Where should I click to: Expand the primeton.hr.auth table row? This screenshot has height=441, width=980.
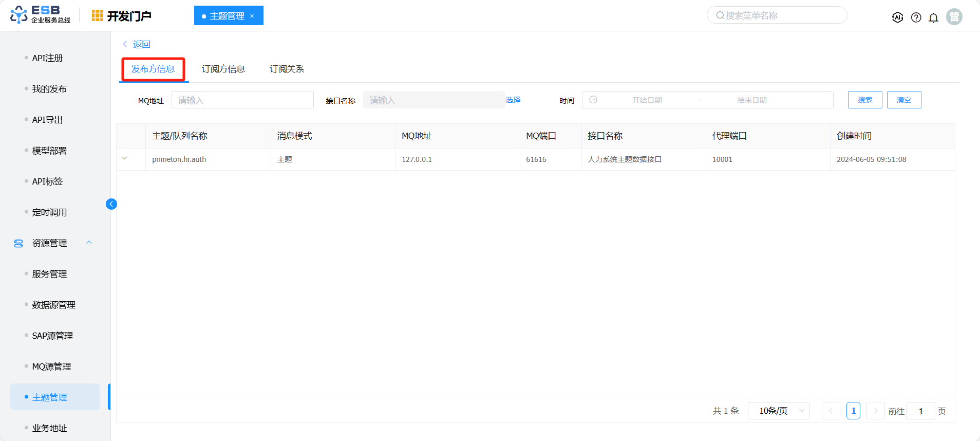coord(124,158)
